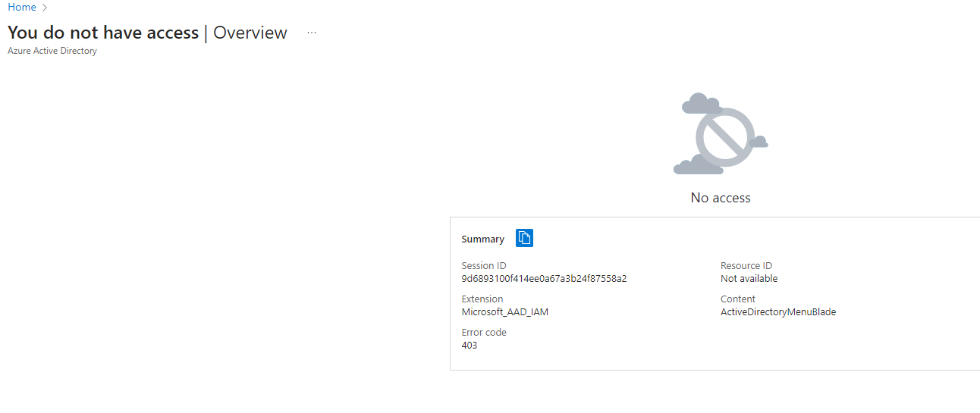Click the No access message text
Image resolution: width=980 pixels, height=413 pixels.
click(721, 198)
